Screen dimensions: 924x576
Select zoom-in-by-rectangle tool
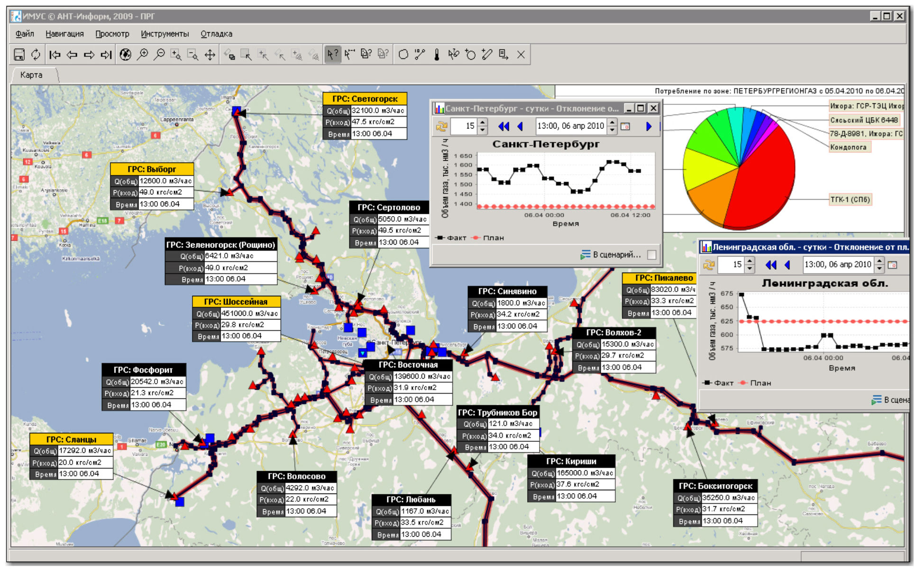pos(176,55)
